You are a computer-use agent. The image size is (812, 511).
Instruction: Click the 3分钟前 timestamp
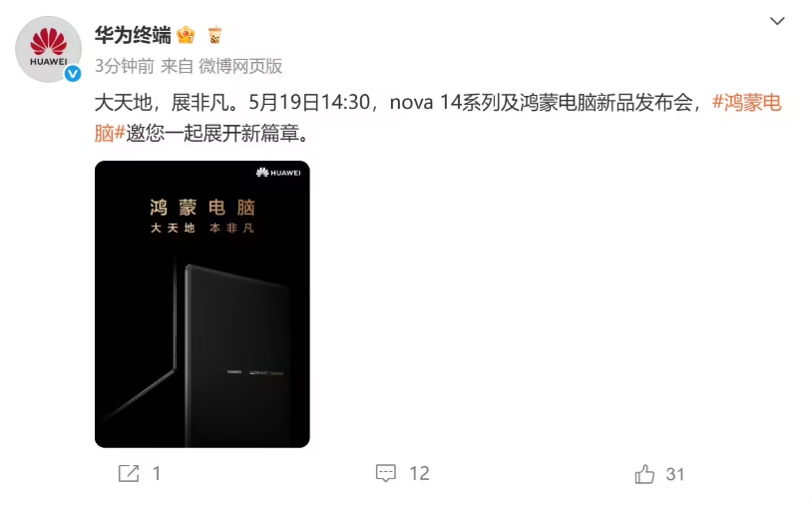[x=125, y=66]
